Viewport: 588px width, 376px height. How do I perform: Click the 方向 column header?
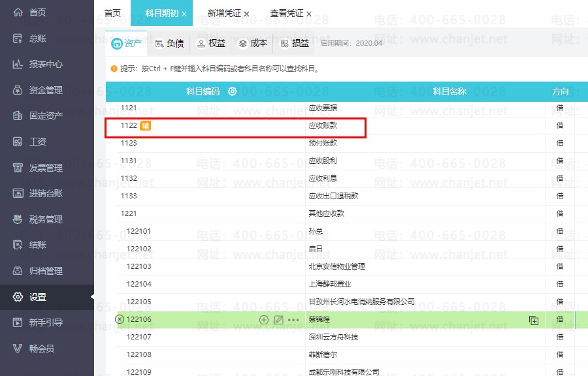click(560, 91)
